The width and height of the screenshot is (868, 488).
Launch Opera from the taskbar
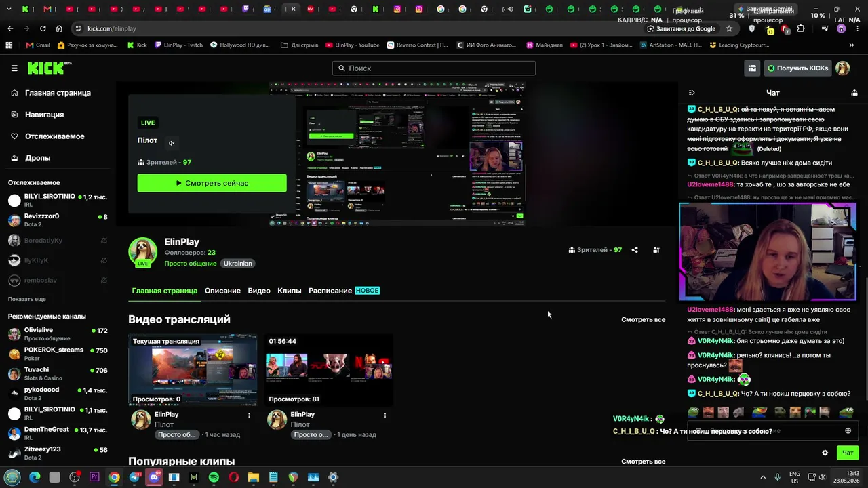233,477
